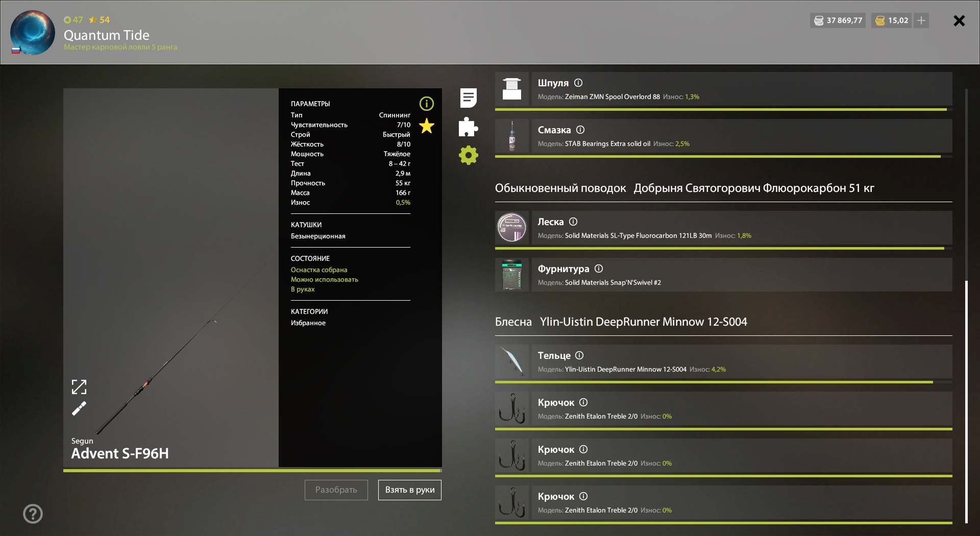Click the info icon next to Тельце
Viewport: 980px width, 536px height.
tap(579, 355)
